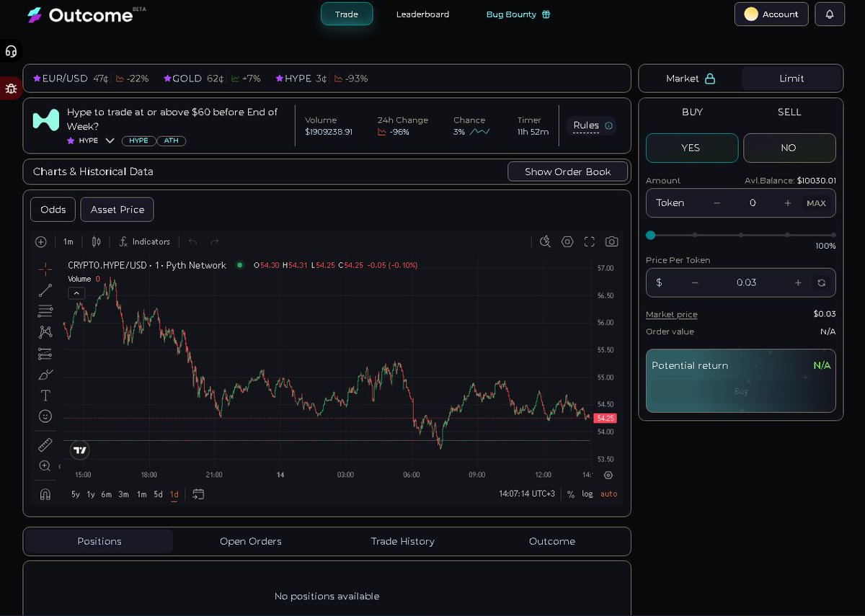Open the 1m interval dropdown

point(68,242)
